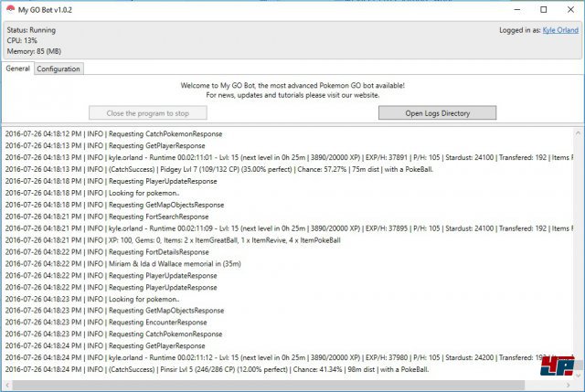Select the Pidgey Lvl 7 CatchSuccess log line
Viewport: 585px width, 392px height.
click(x=219, y=169)
